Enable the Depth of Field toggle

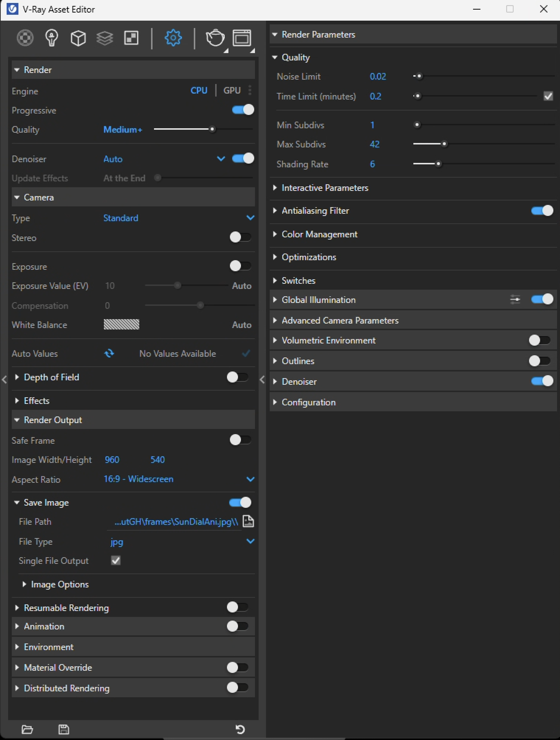(x=237, y=377)
